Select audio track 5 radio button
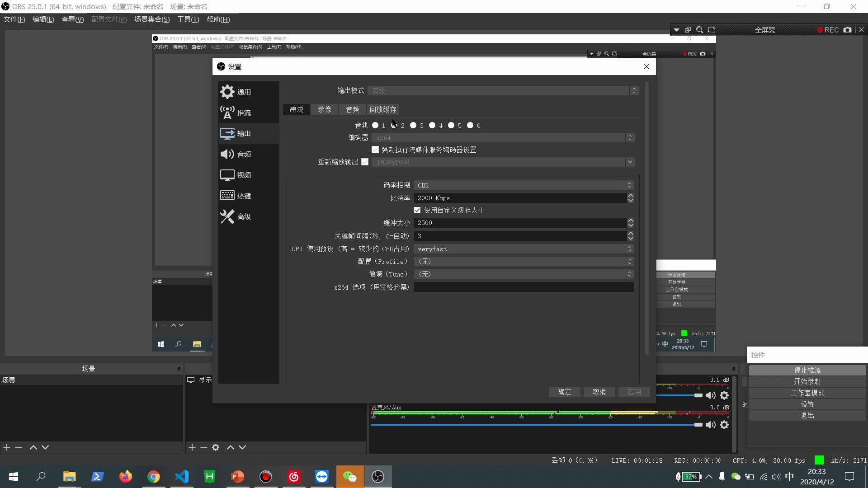 click(x=451, y=126)
